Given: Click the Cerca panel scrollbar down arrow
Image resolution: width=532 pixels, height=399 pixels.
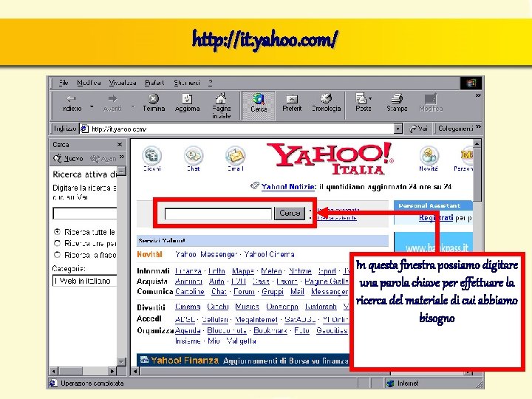Looking at the screenshot, I should (121, 361).
